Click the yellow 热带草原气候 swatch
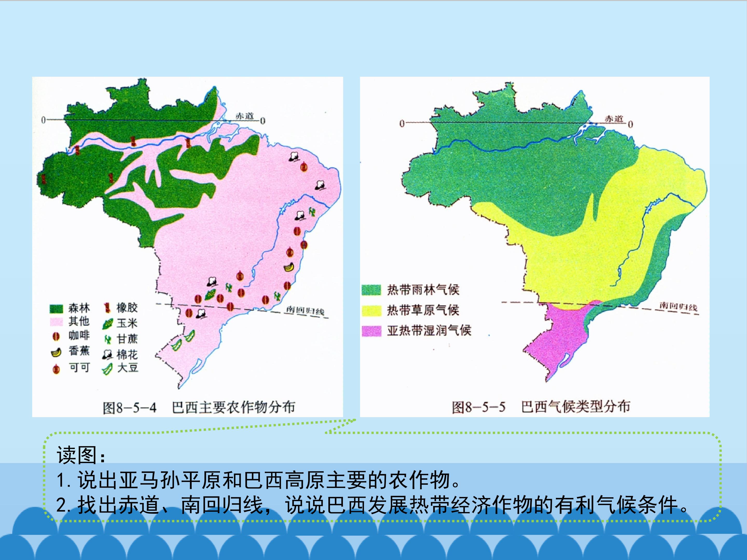Image resolution: width=747 pixels, height=560 pixels. pos(371,311)
